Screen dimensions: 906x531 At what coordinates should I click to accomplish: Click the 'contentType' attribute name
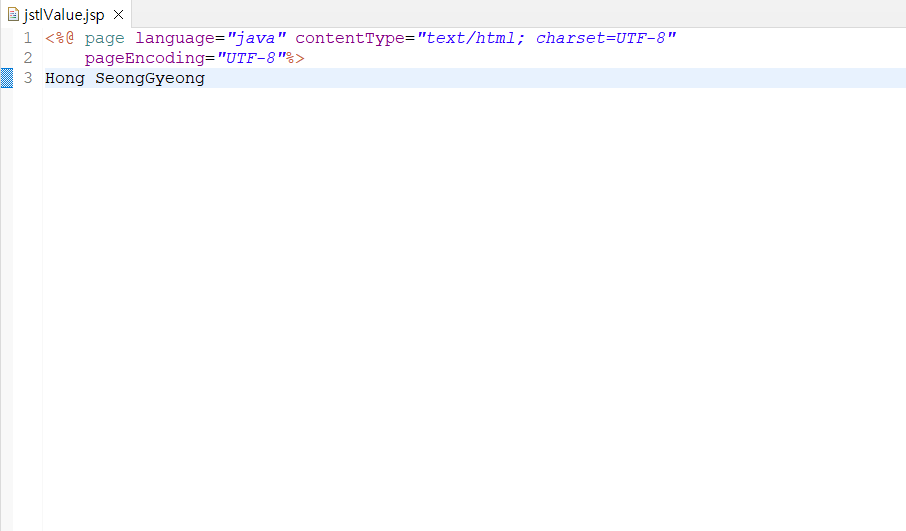[350, 38]
